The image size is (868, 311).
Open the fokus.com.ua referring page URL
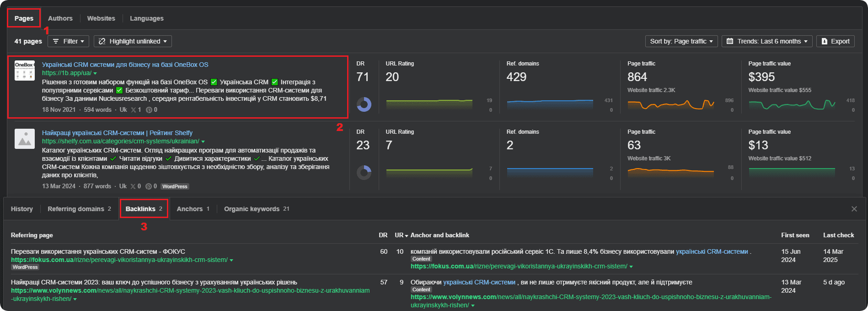pos(119,260)
